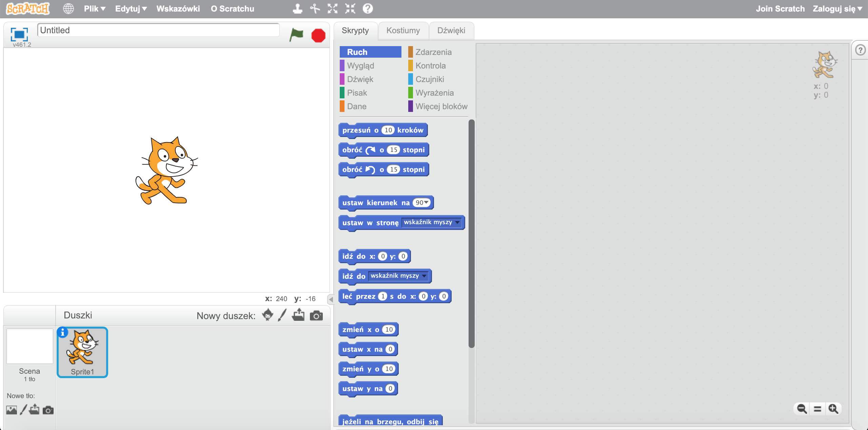Click value 0 in ustaw y na block
The height and width of the screenshot is (430, 868).
390,388
